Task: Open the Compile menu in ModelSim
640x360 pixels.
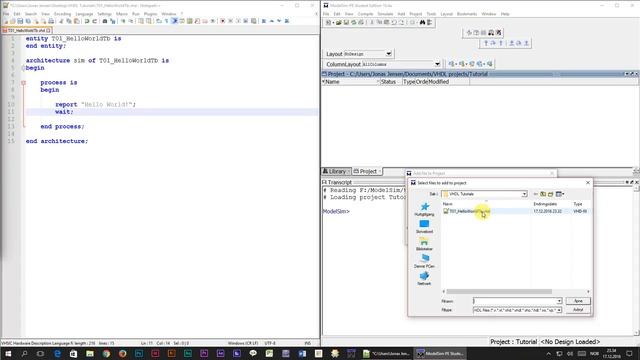Action: pos(365,14)
